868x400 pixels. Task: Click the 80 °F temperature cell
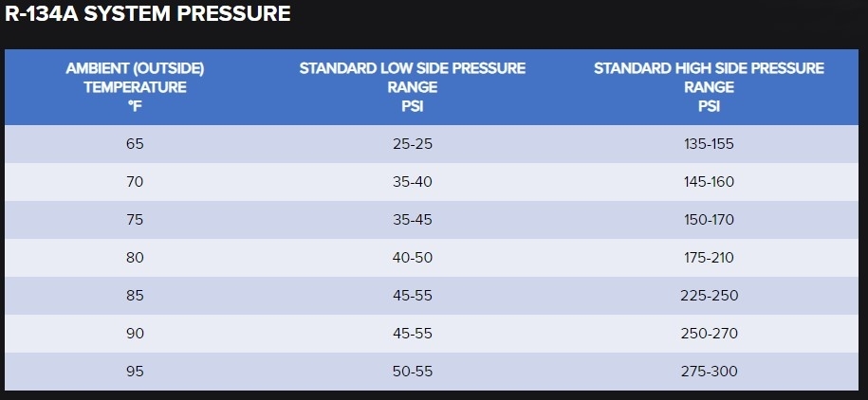point(135,258)
